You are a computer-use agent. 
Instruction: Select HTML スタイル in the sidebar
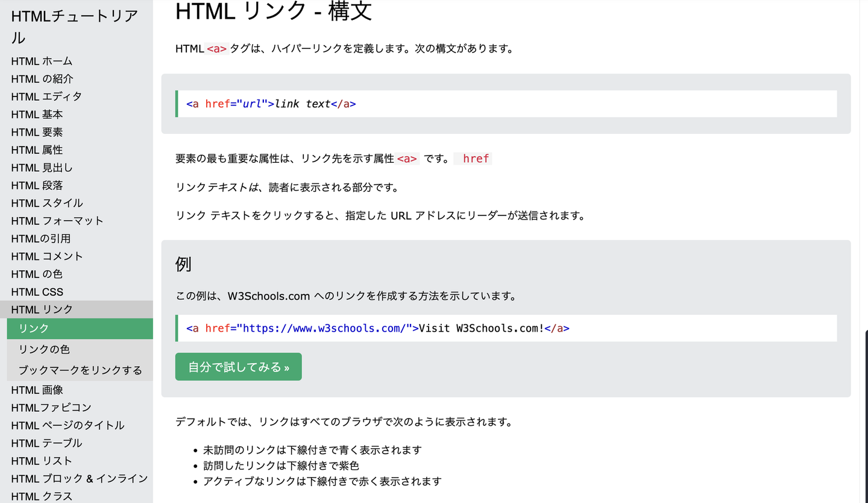[x=47, y=203]
